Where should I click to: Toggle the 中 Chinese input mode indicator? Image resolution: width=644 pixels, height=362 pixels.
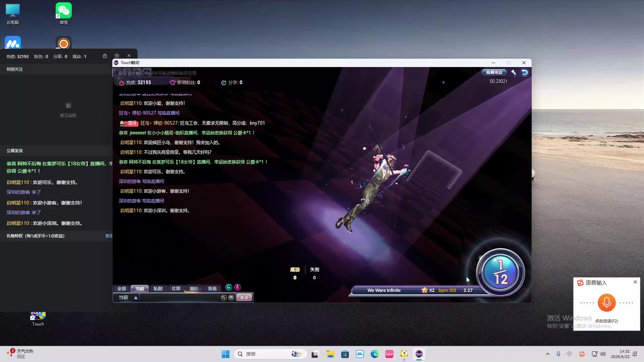(569, 354)
